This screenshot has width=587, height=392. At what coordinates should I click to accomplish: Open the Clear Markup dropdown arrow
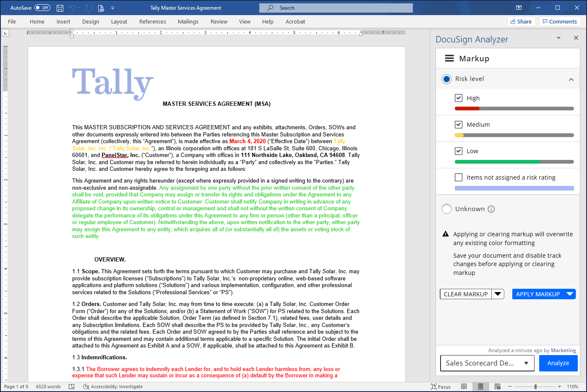click(498, 294)
